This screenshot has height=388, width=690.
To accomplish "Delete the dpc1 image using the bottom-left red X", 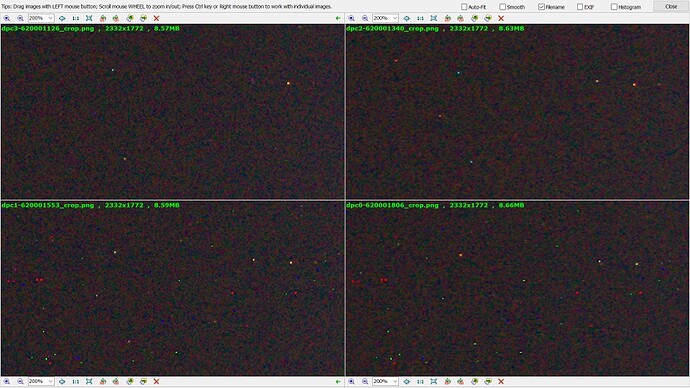I will click(156, 381).
